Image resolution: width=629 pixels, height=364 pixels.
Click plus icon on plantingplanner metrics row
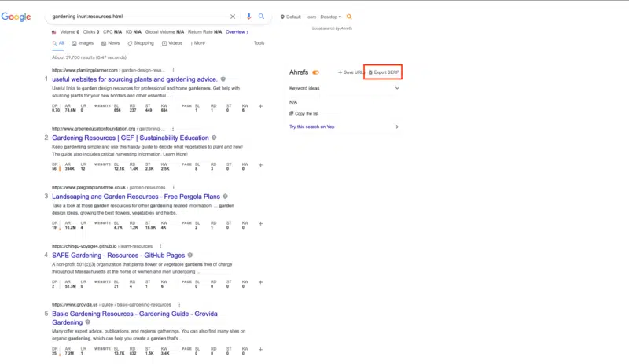click(x=260, y=106)
